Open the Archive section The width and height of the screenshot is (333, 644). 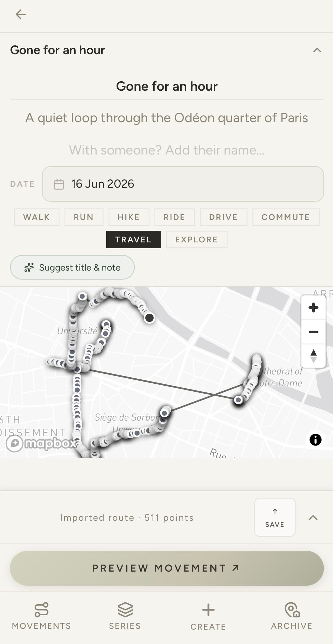point(291,616)
